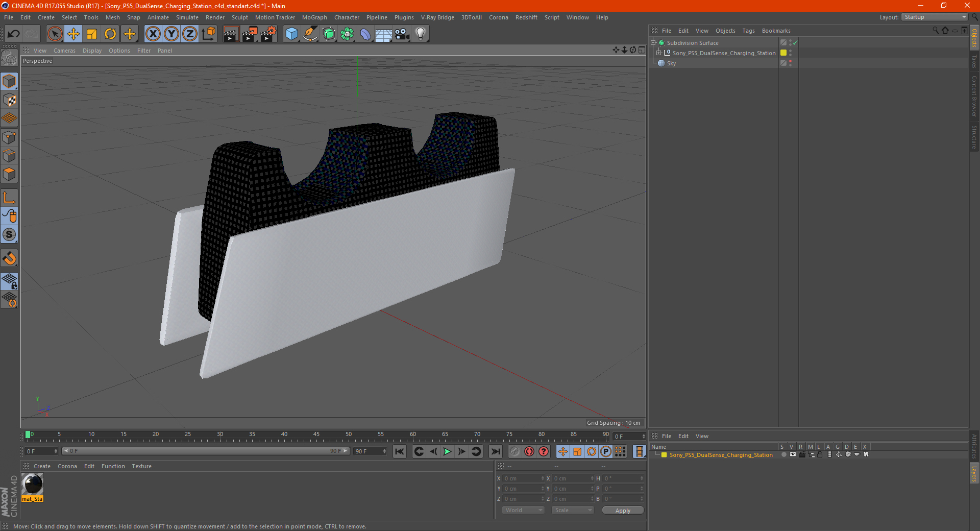Toggle Y-axis lock
980x531 pixels.
171,34
